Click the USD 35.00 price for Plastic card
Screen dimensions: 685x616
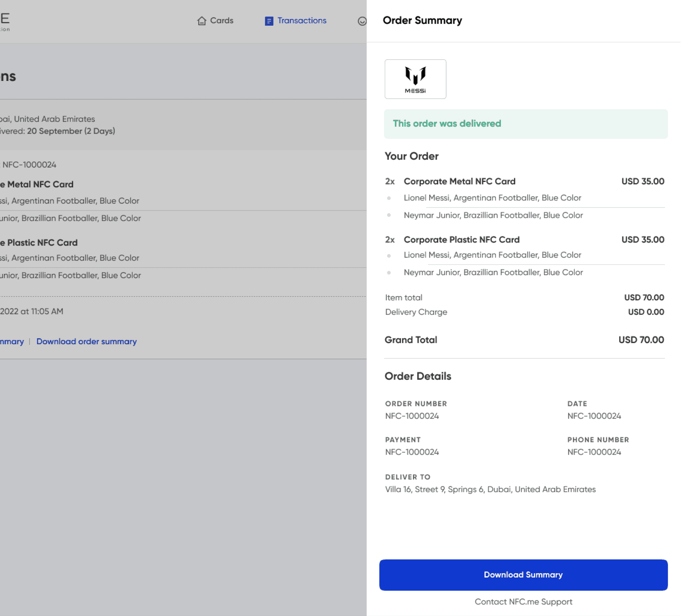click(643, 240)
